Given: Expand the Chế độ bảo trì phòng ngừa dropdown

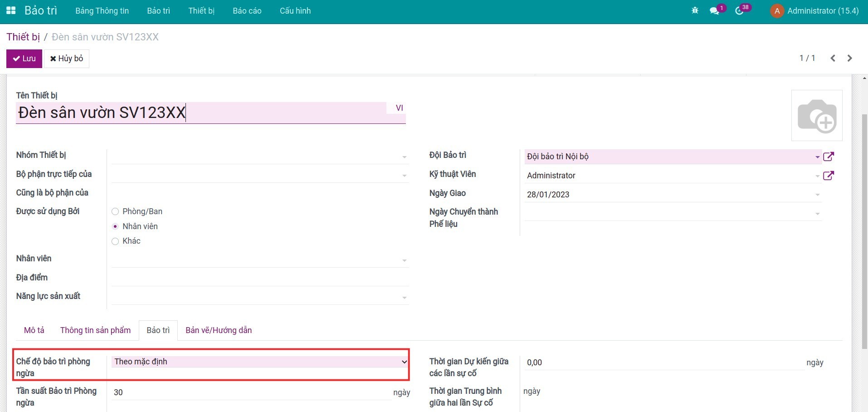Looking at the screenshot, I should [x=260, y=362].
